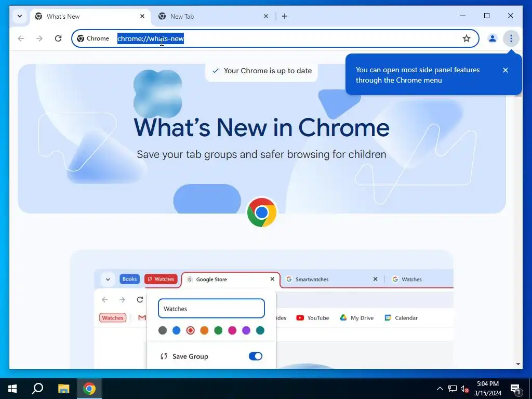Click the Watches group name field

(211, 309)
